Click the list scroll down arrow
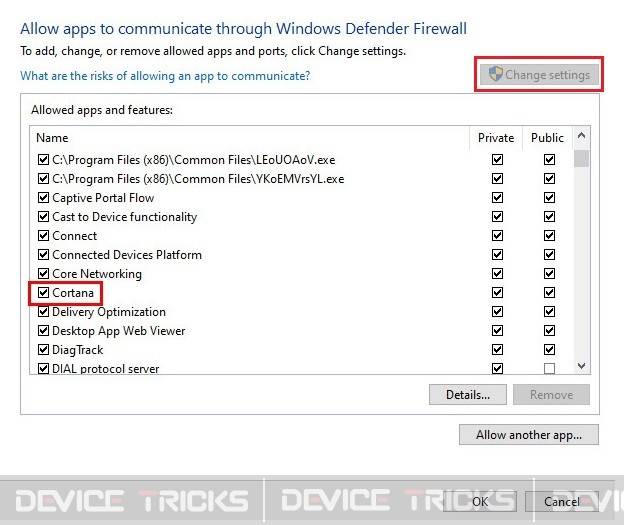Screen dimensions: 624x525 [x=581, y=365]
